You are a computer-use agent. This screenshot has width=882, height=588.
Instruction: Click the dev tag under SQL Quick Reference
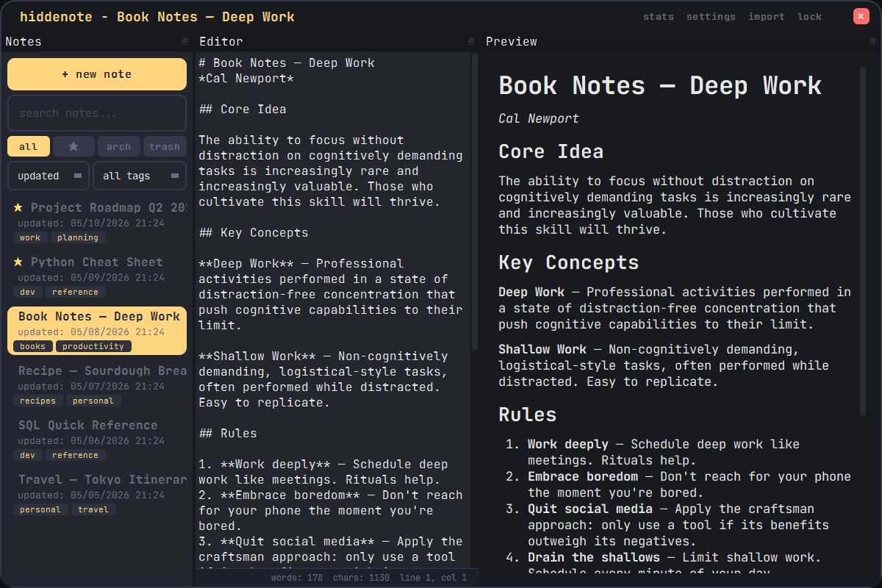coord(27,455)
